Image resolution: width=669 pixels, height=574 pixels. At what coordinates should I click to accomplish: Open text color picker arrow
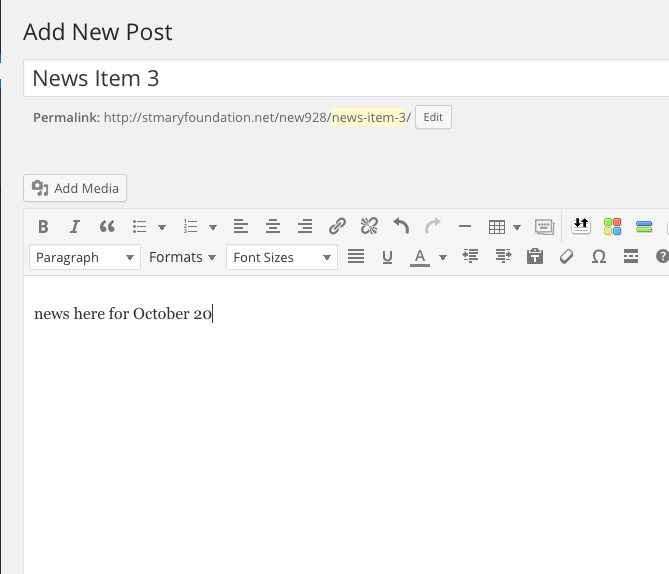tap(442, 258)
